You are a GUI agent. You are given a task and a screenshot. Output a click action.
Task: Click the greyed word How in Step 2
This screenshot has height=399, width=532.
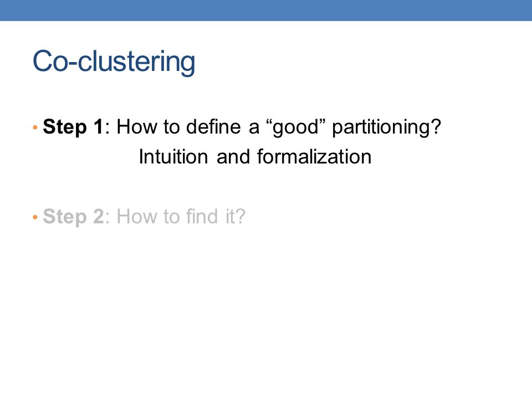coord(137,217)
